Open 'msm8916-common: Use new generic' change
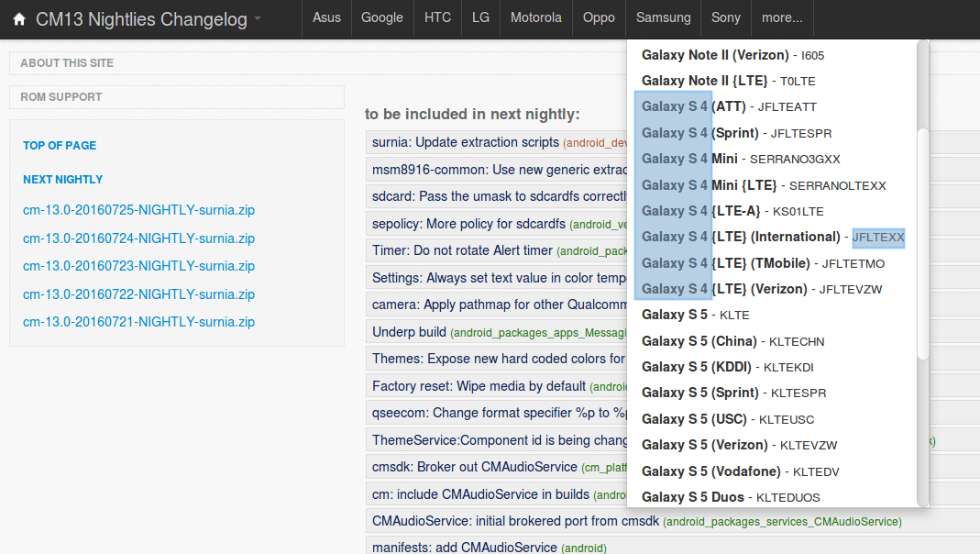 tap(500, 170)
